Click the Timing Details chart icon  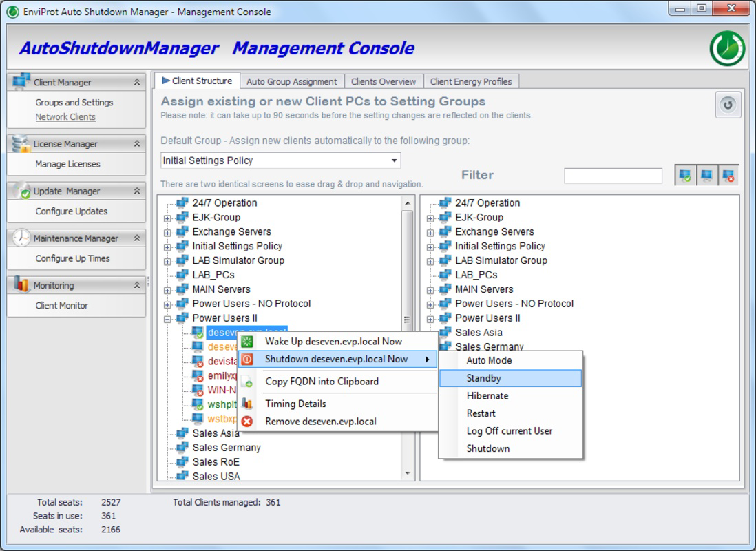coord(247,404)
